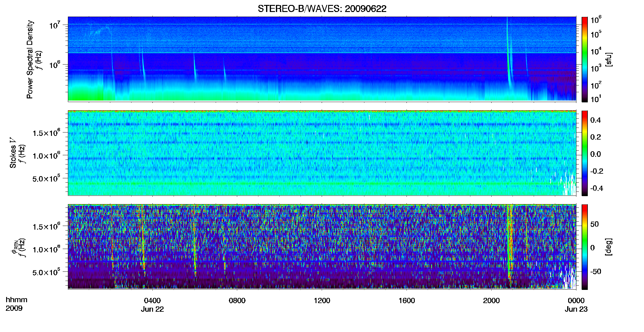Click the hhmm axis unit label
Image resolution: width=644 pixels, height=332 pixels.
(x=17, y=300)
